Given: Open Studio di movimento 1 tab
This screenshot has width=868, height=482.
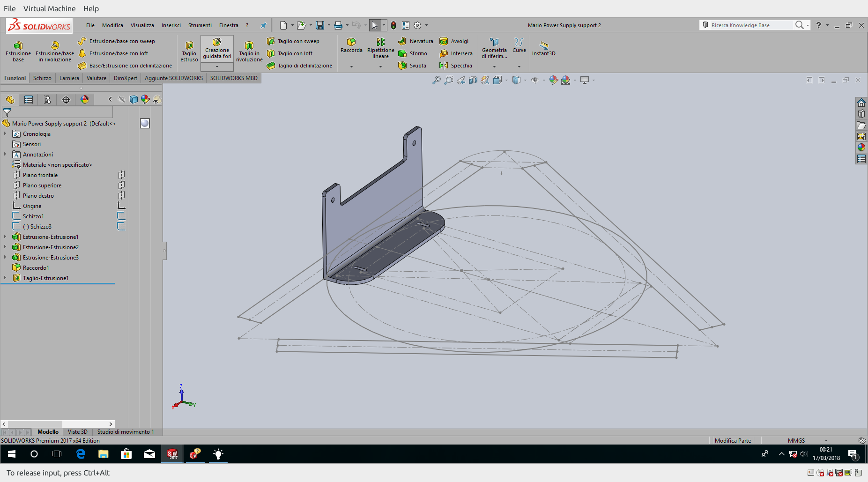Looking at the screenshot, I should [126, 432].
